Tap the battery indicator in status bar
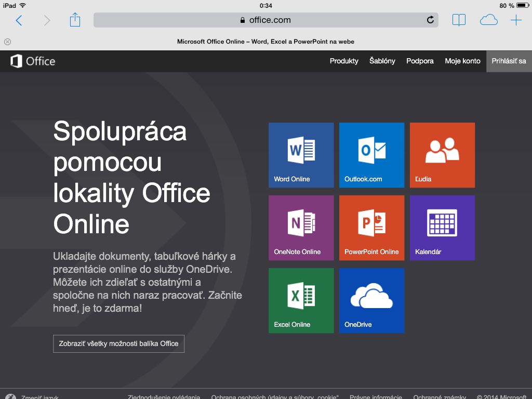This screenshot has width=532, height=399. pos(523,5)
